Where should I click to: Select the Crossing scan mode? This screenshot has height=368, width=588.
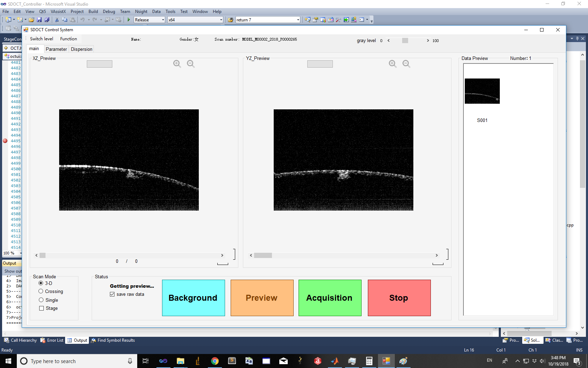point(41,291)
